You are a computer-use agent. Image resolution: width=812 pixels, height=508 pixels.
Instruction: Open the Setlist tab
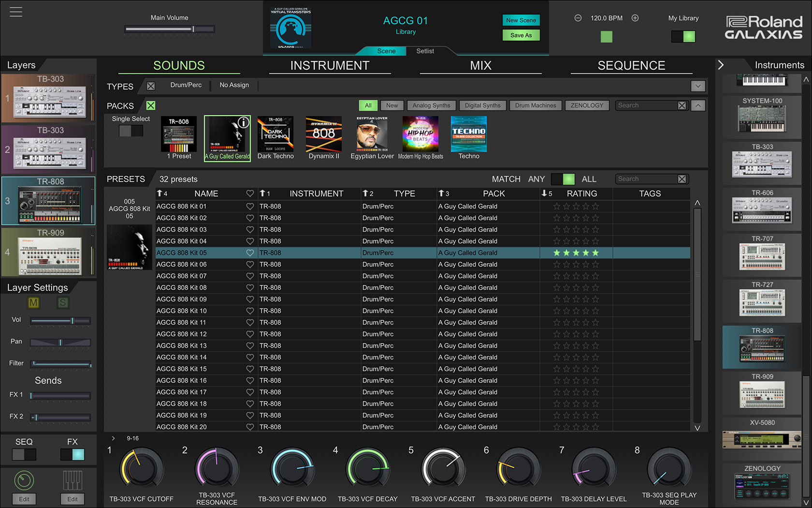(x=425, y=51)
